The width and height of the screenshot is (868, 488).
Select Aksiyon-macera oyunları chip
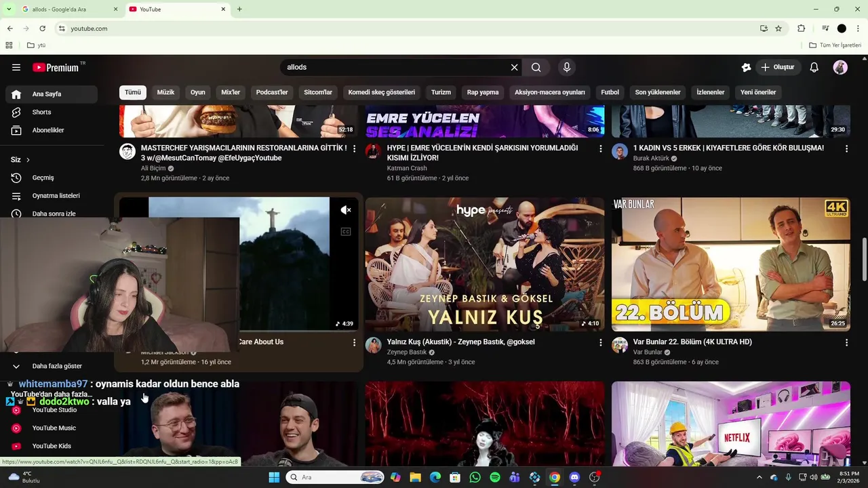[x=549, y=92]
